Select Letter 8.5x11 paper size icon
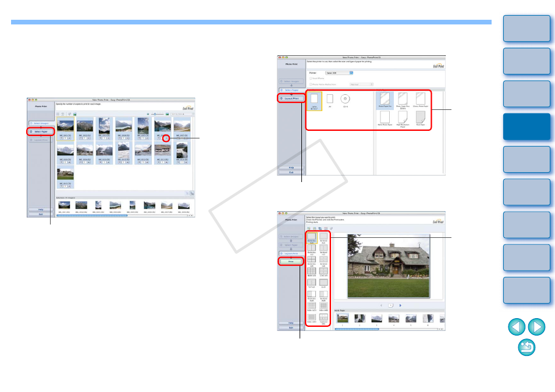 314,101
